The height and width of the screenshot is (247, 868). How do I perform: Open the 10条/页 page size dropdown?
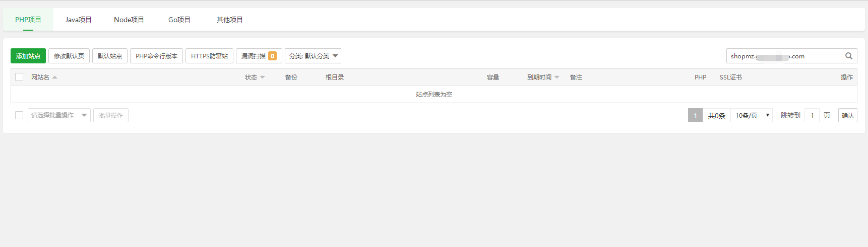[752, 115]
